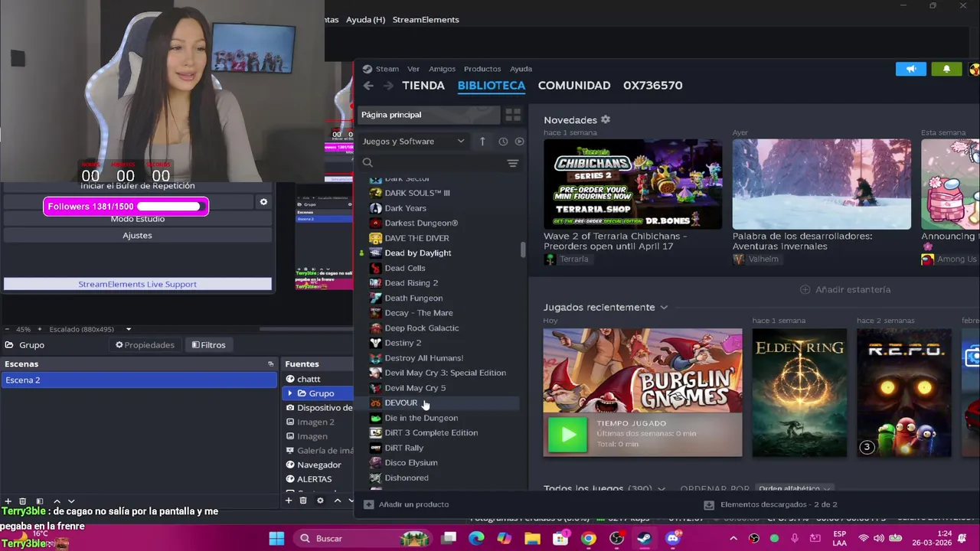Screen dimensions: 980x551
Task: Move source up in Fuentes toolbar
Action: pos(337,500)
